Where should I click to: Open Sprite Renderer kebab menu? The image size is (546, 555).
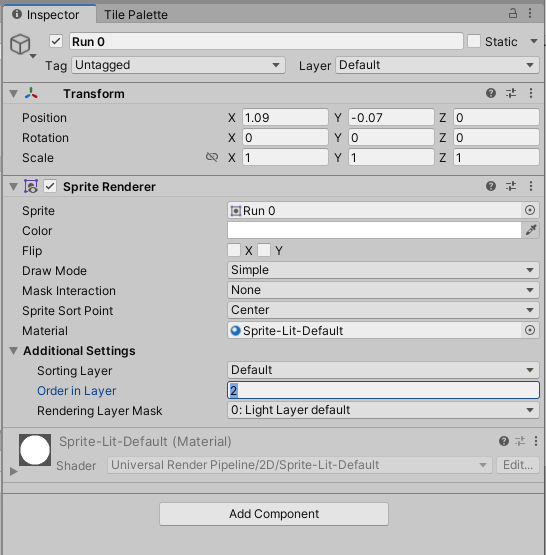click(531, 186)
